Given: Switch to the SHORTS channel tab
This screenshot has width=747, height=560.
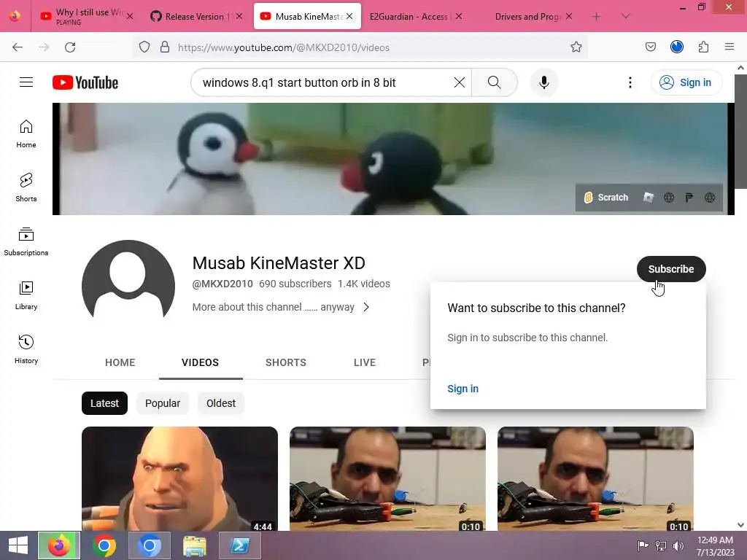Looking at the screenshot, I should [x=286, y=362].
